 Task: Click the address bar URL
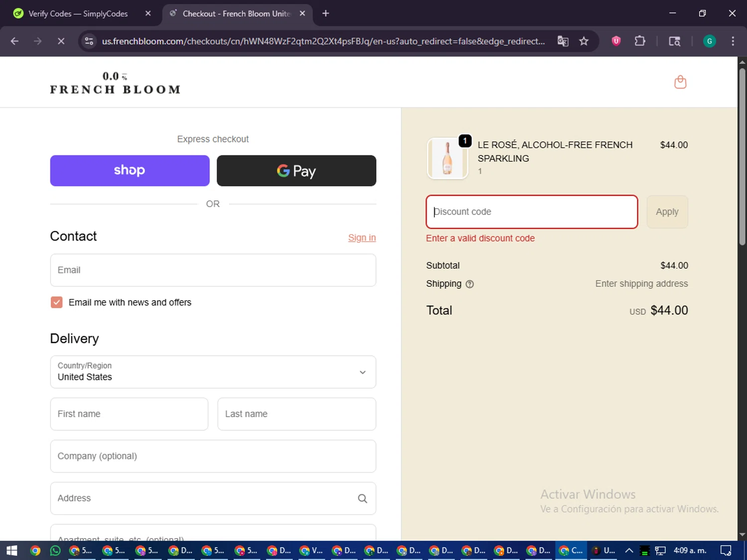tap(323, 41)
